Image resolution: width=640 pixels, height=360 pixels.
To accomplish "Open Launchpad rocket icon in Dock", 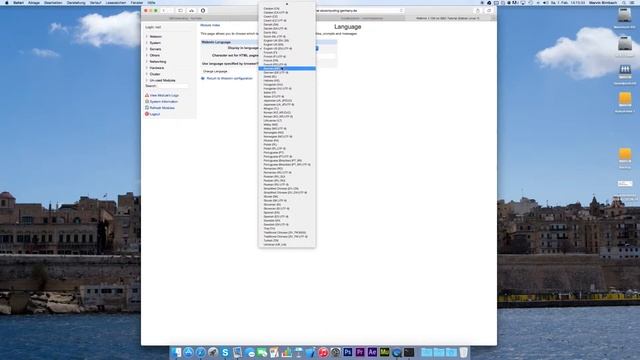I will [213, 352].
